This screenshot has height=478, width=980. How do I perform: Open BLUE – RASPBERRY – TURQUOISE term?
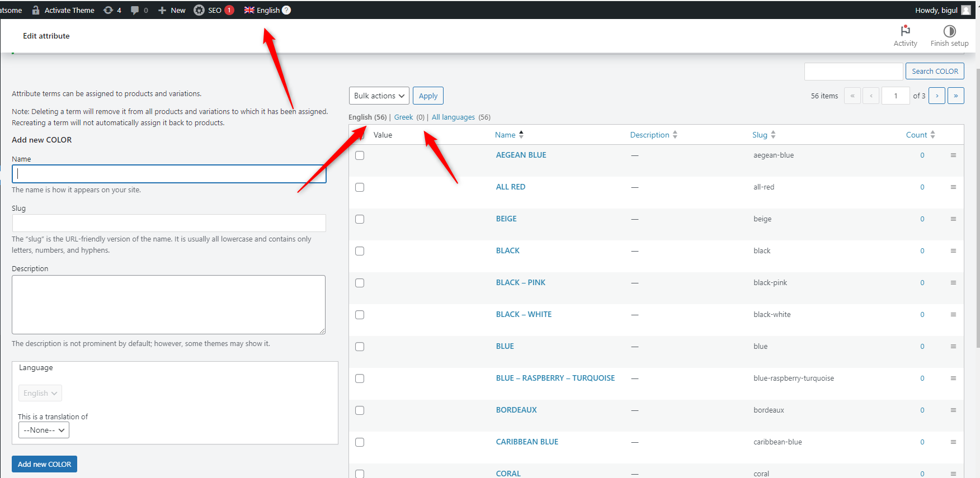pos(555,378)
